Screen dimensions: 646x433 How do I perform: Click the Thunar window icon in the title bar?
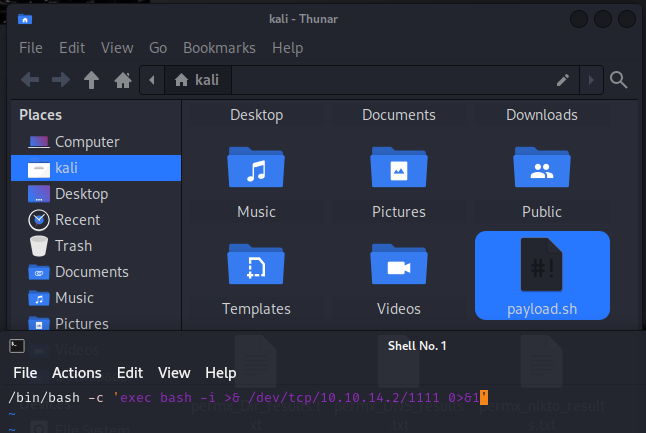tap(25, 19)
